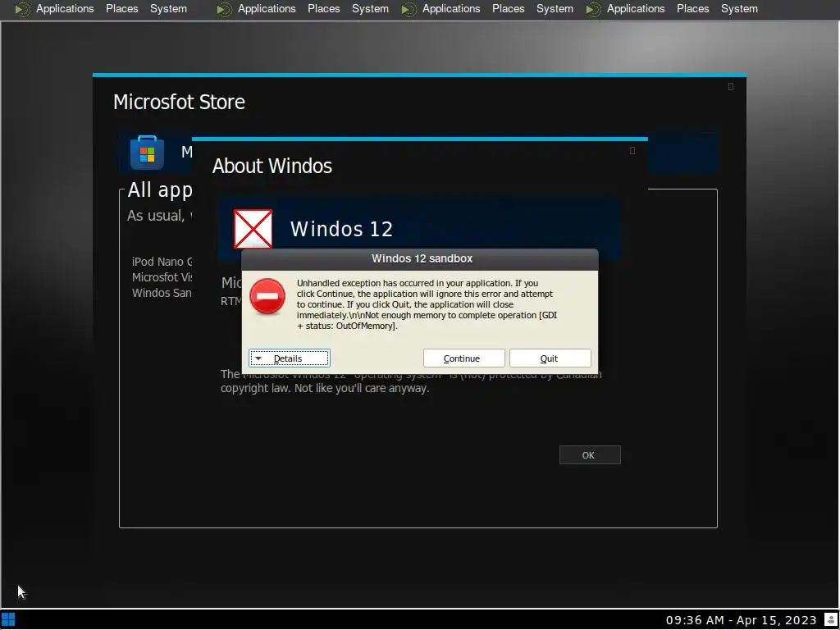Open the rightmost Applications menu in the top panel
This screenshot has height=630, width=840.
pos(636,8)
